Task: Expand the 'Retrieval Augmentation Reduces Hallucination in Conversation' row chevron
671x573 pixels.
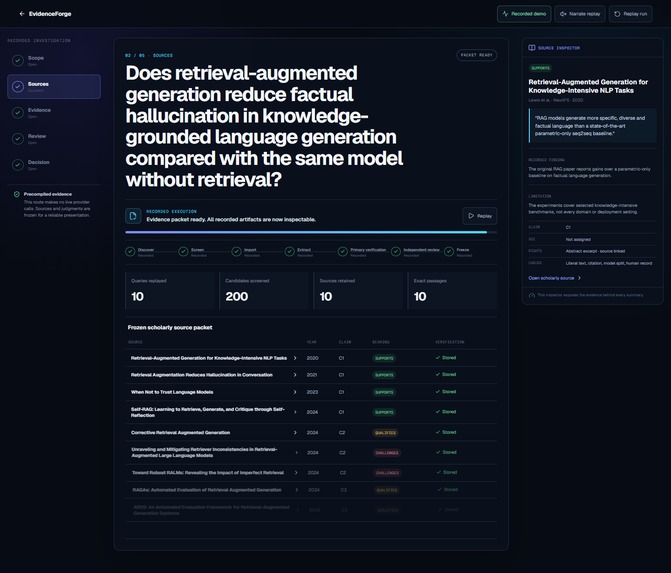Action: pyautogui.click(x=295, y=375)
